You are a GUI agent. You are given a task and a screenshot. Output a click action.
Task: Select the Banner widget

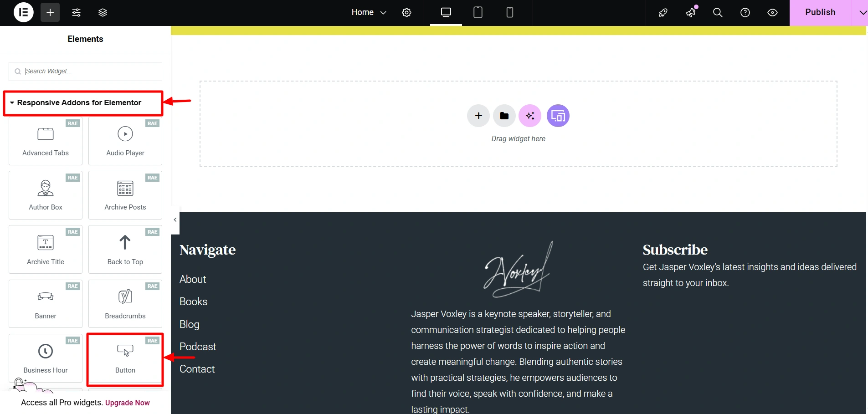46,304
